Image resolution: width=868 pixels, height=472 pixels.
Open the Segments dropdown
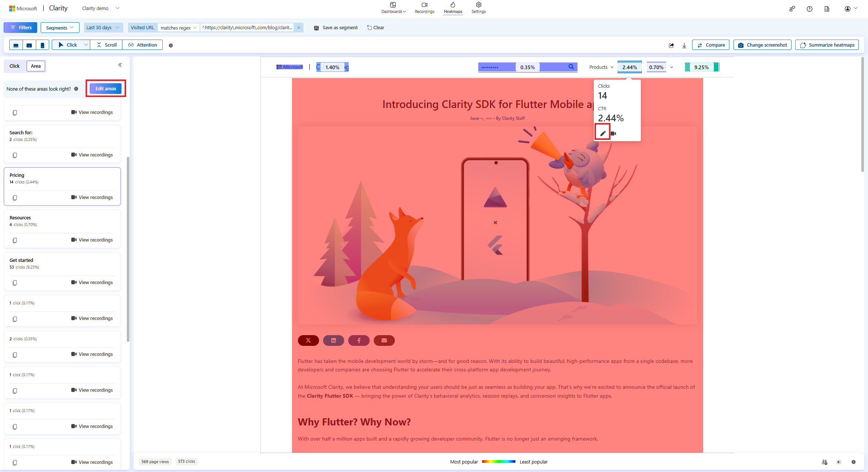60,28
